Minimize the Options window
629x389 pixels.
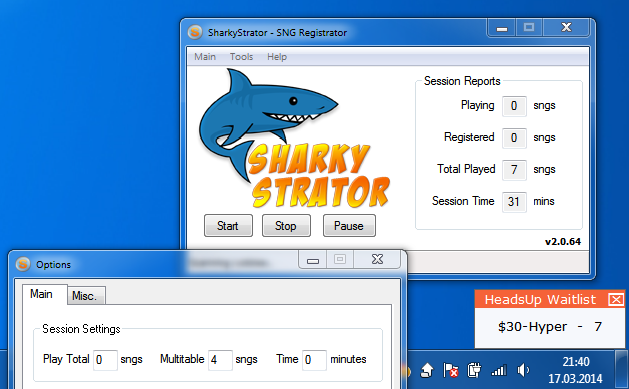pos(313,260)
